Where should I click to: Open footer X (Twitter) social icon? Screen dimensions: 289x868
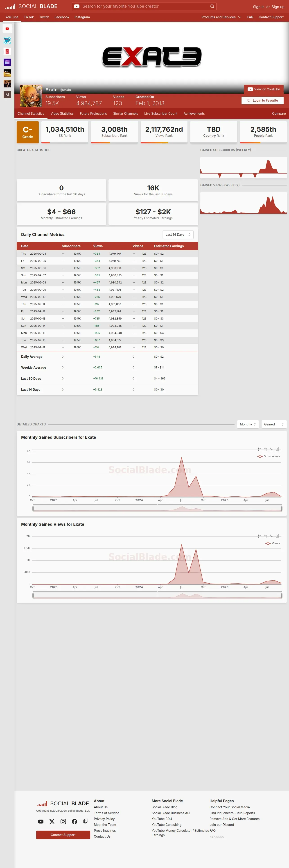(x=52, y=822)
